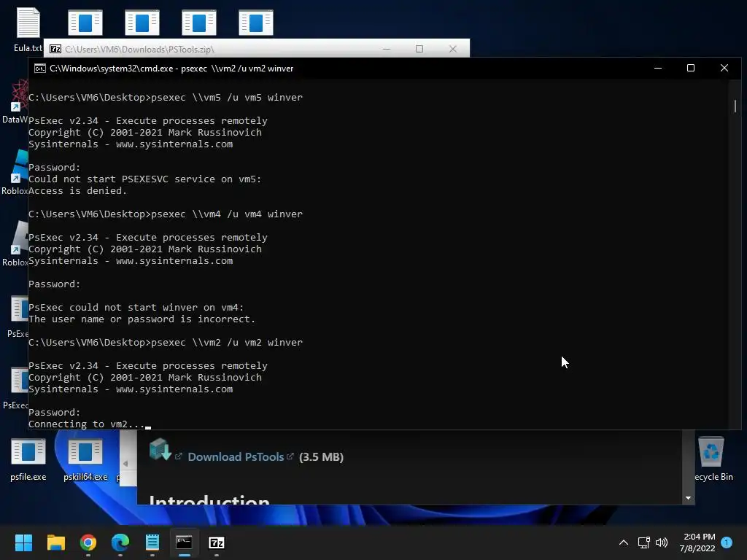Open File Explorer from taskbar
Viewport: 747px width, 560px height.
[x=55, y=542]
